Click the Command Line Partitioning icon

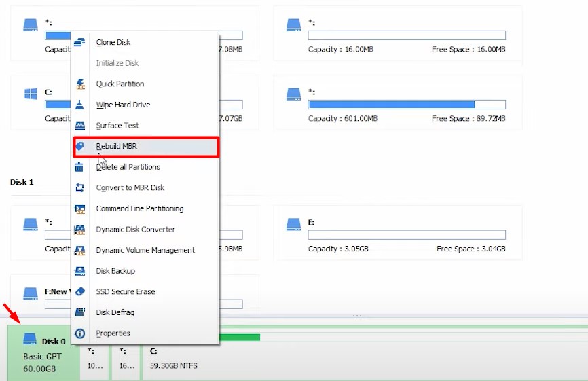click(x=80, y=209)
